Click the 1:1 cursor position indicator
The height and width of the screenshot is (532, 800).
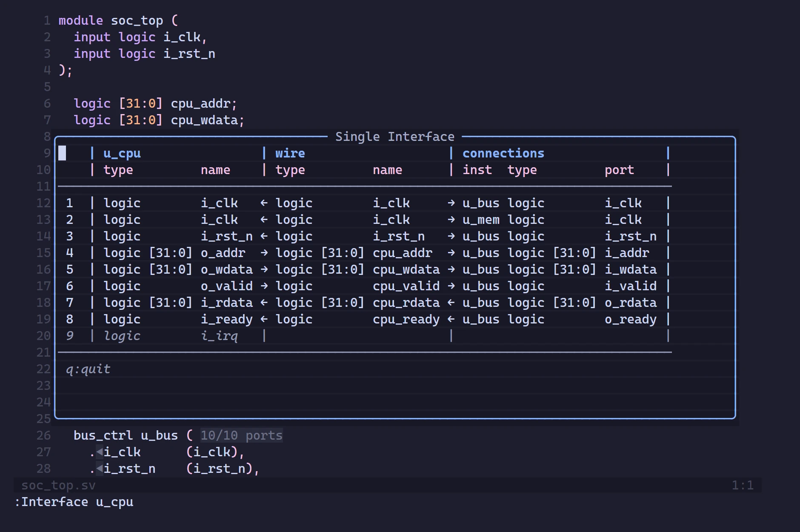coord(743,485)
